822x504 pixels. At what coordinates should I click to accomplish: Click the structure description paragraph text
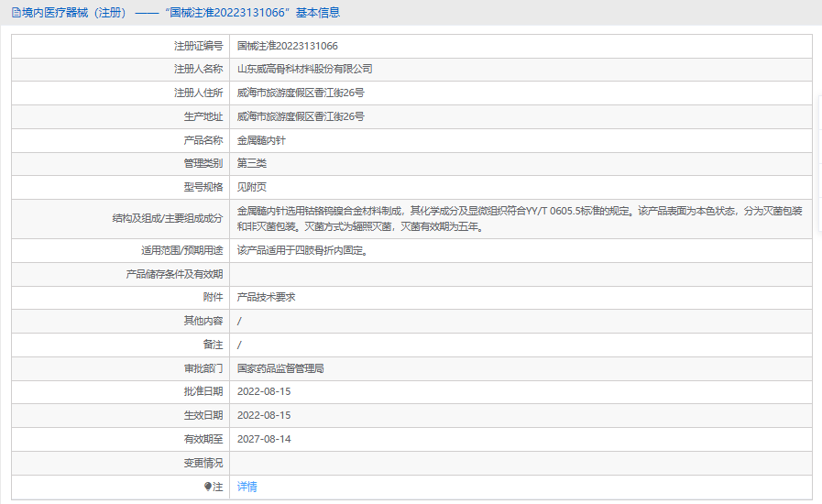pos(520,219)
